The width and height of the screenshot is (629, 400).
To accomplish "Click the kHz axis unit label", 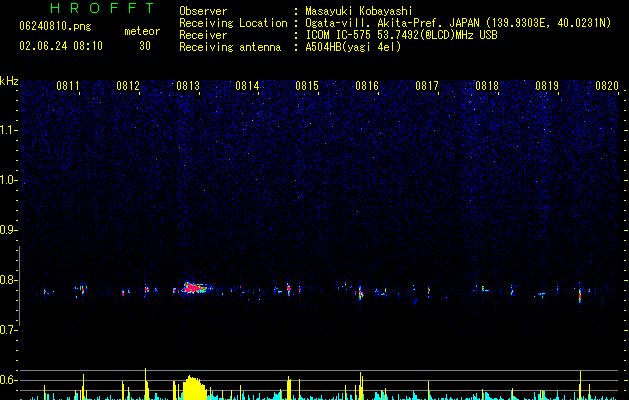I will tap(9, 81).
